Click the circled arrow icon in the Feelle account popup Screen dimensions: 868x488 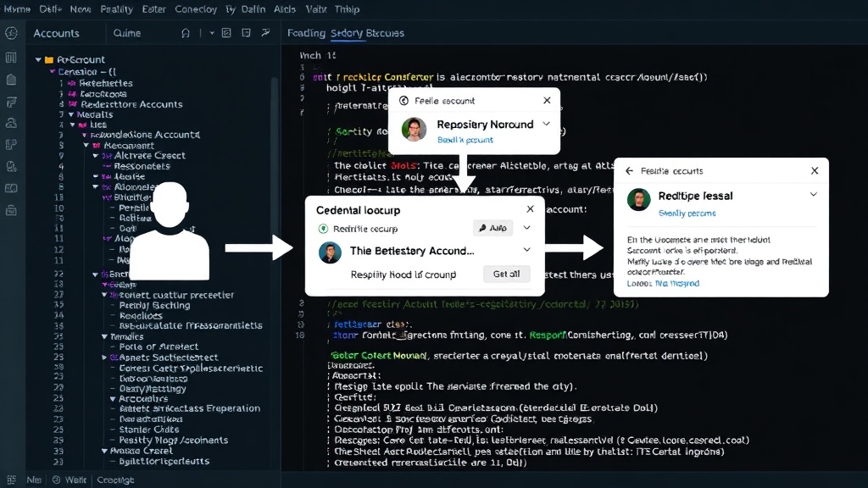(403, 101)
